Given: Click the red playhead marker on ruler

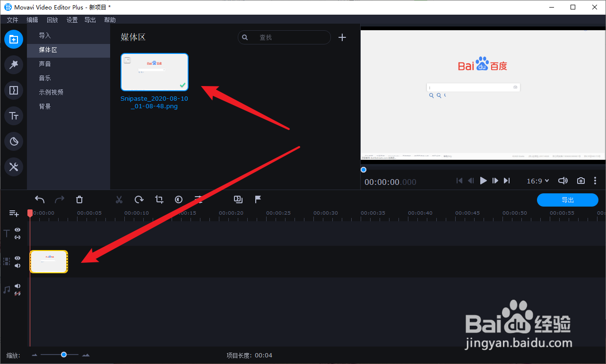Looking at the screenshot, I should click(30, 213).
